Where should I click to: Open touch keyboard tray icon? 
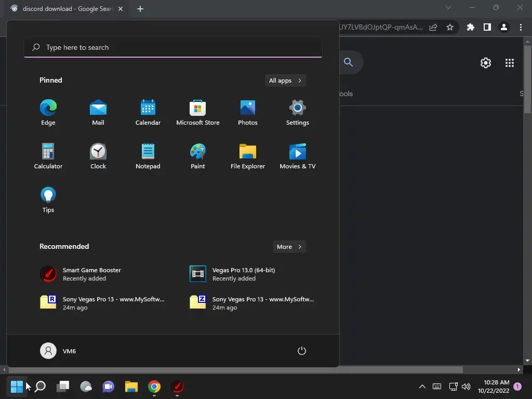pos(437,387)
